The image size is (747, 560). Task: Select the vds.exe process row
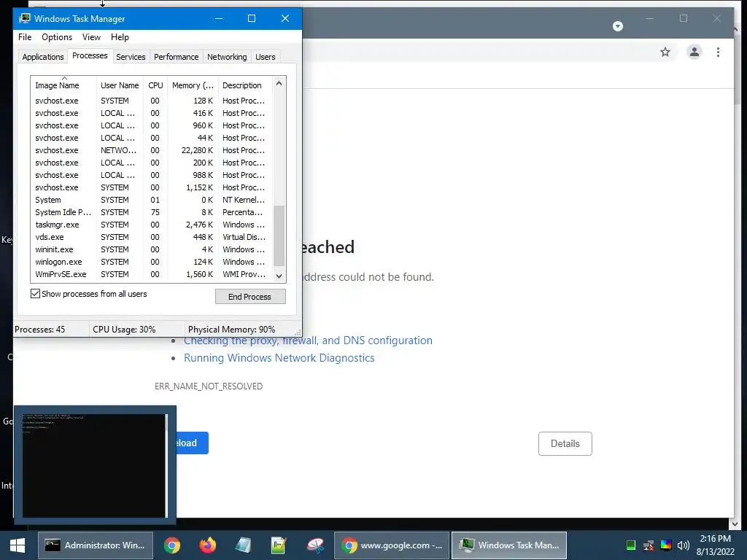click(x=152, y=237)
